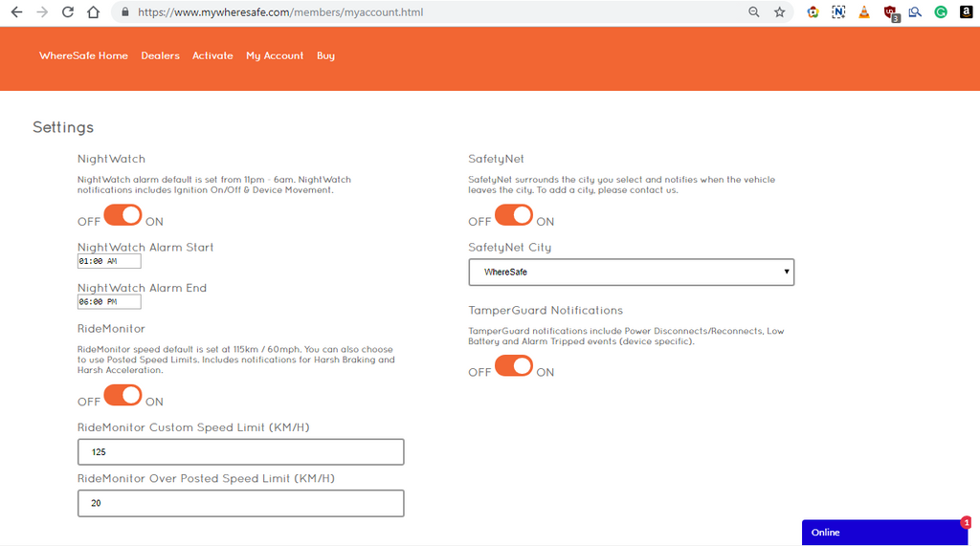This screenshot has height=546, width=980.
Task: Open the browser home page icon
Action: point(93,11)
